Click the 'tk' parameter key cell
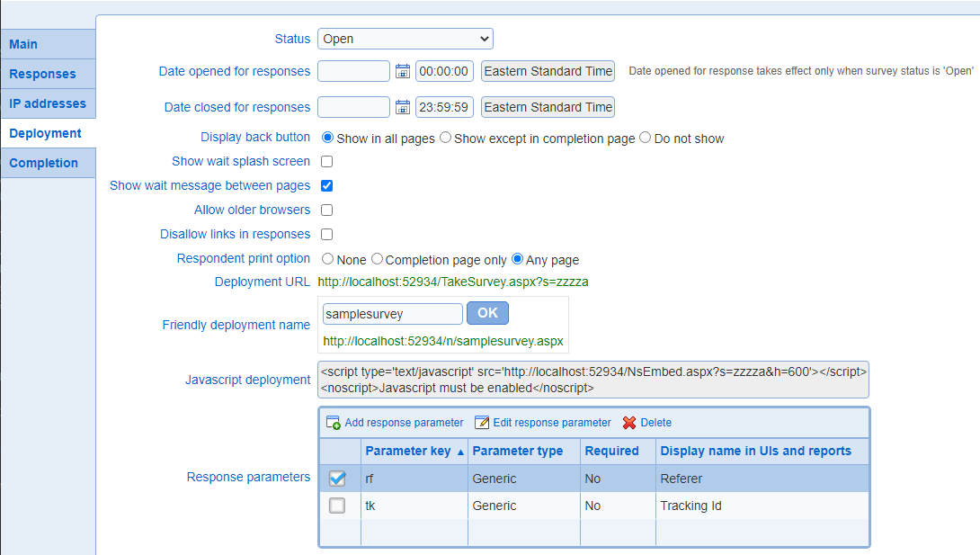Image resolution: width=980 pixels, height=555 pixels. tap(414, 506)
